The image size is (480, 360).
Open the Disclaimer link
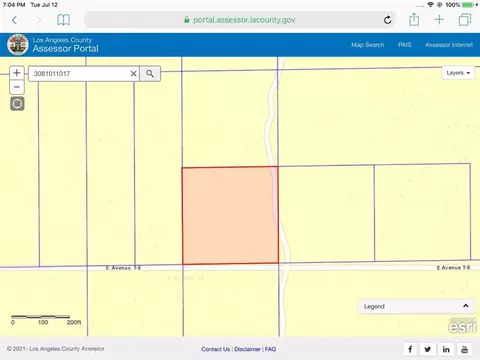tap(247, 349)
